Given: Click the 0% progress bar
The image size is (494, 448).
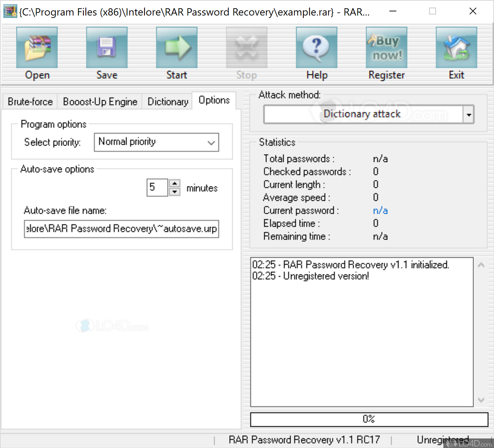Looking at the screenshot, I should click(369, 419).
